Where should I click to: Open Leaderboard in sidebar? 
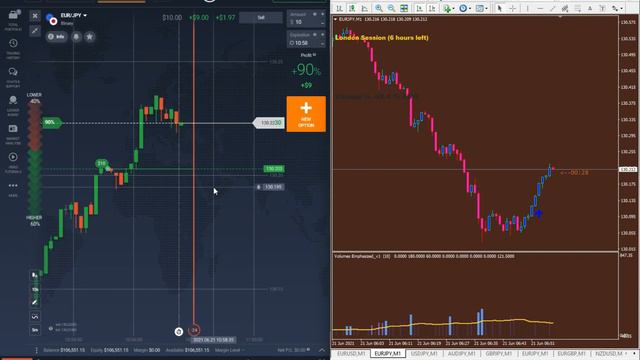pyautogui.click(x=13, y=106)
